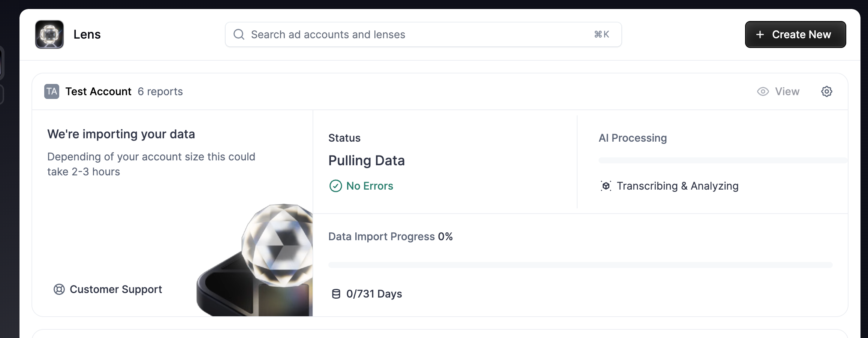The height and width of the screenshot is (338, 868).
Task: Click the Test Account name header
Action: coord(98,91)
